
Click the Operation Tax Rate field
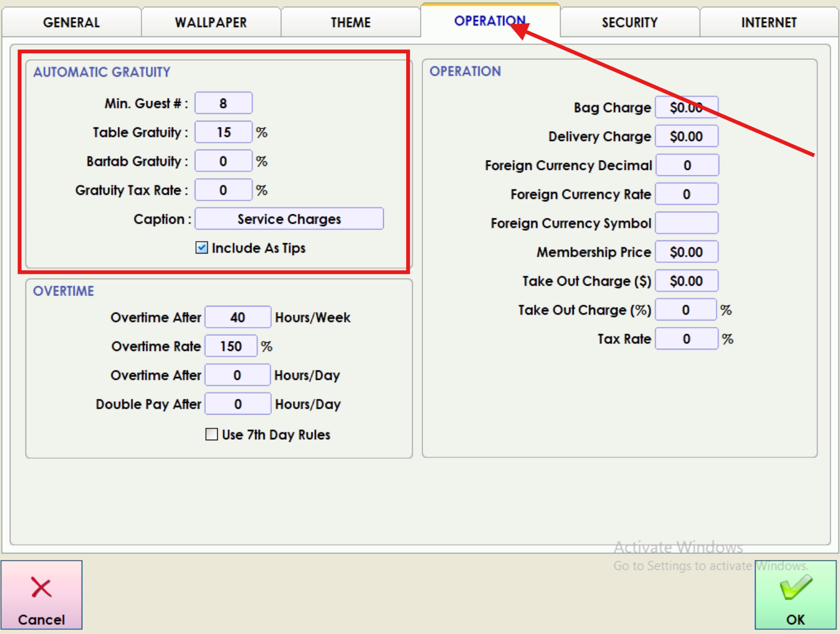tap(686, 338)
